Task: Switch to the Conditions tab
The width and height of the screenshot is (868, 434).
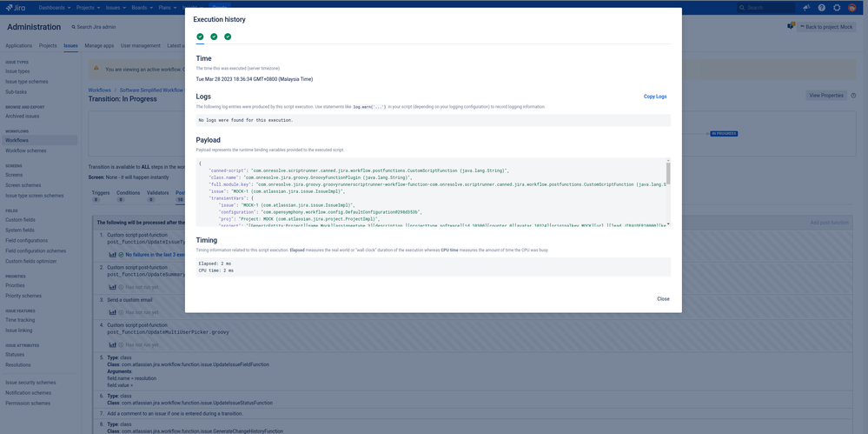Action: [128, 196]
